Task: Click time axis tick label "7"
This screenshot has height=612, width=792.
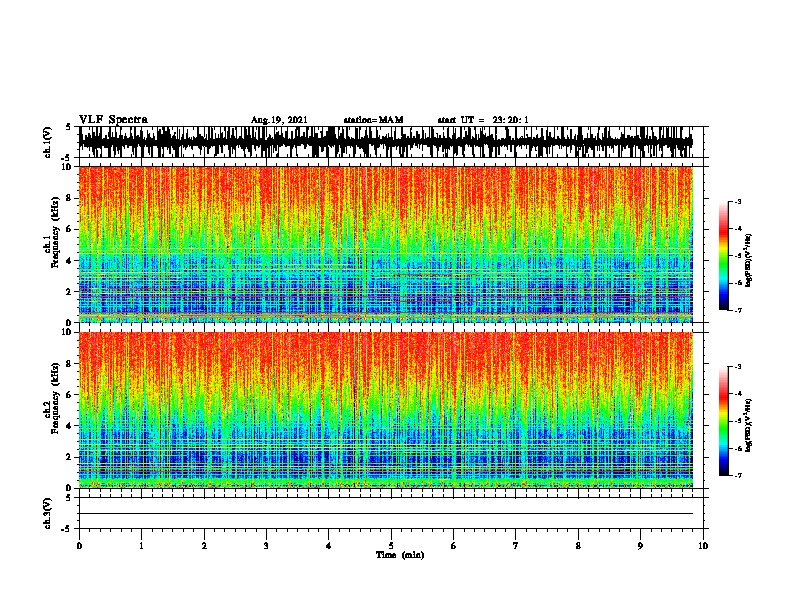Action: [x=516, y=546]
